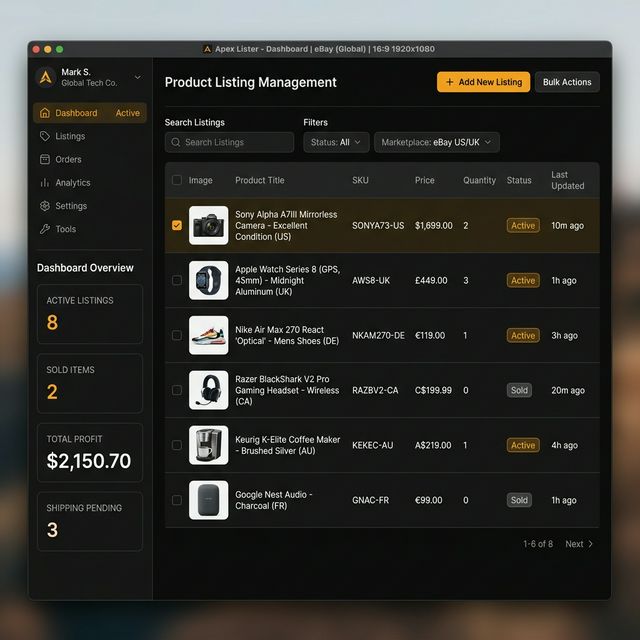Go to Dashboard in the sidebar
Image resolution: width=640 pixels, height=640 pixels.
pyautogui.click(x=90, y=113)
